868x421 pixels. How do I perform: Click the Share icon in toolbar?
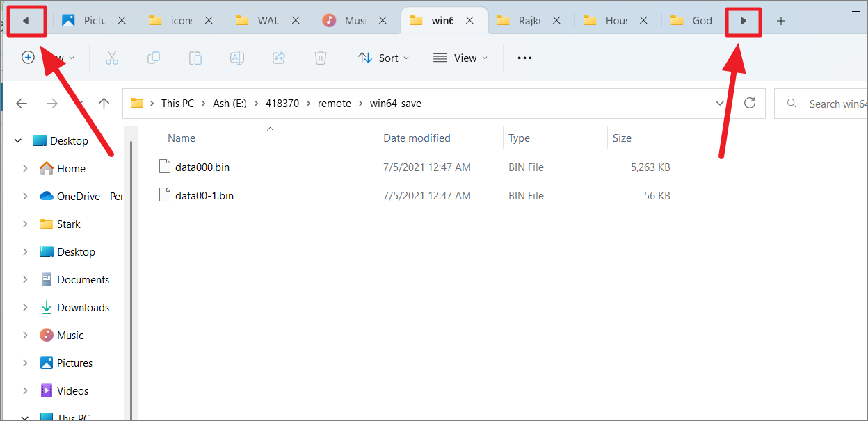(279, 58)
